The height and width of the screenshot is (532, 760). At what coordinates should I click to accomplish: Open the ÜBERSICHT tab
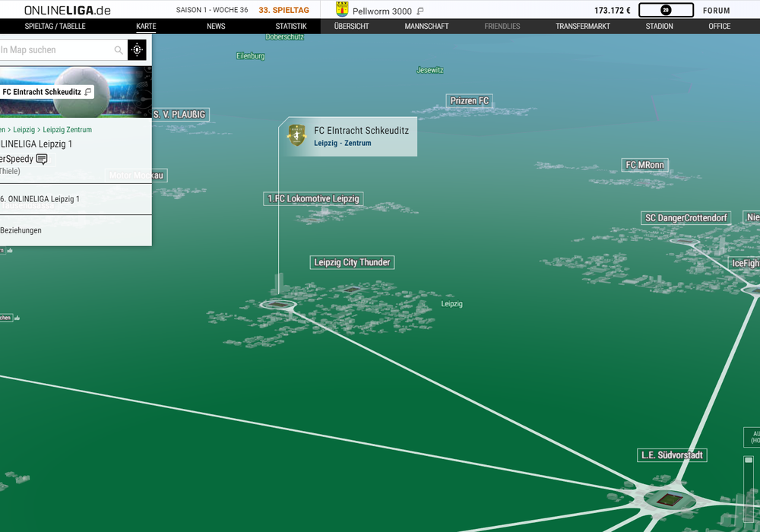pos(351,26)
